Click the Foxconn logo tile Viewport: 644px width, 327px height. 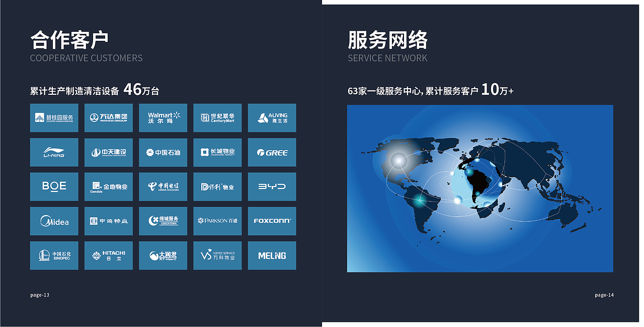pyautogui.click(x=272, y=221)
